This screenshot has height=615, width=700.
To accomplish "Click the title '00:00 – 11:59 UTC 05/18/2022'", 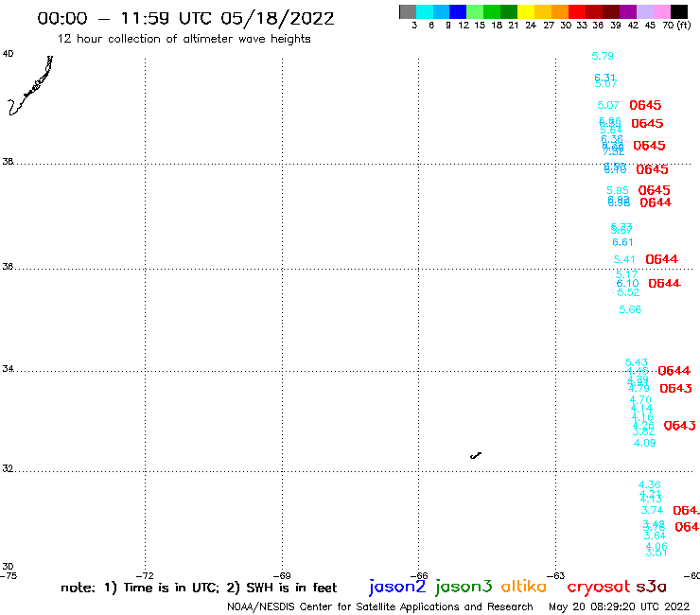I will 185,18.
